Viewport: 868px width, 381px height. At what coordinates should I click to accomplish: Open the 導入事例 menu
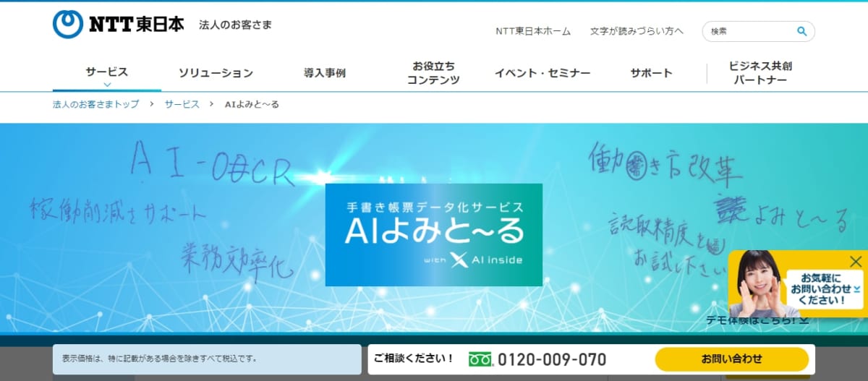pos(325,73)
